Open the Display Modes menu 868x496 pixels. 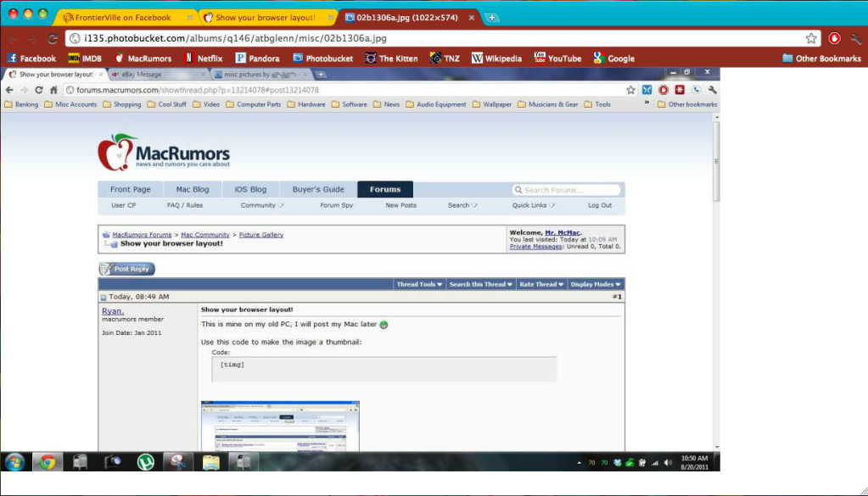596,284
